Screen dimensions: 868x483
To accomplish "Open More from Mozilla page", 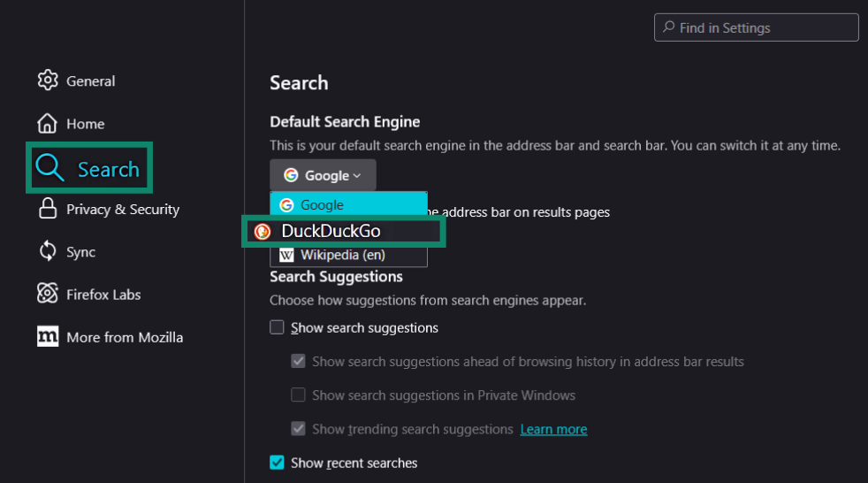I will [125, 337].
